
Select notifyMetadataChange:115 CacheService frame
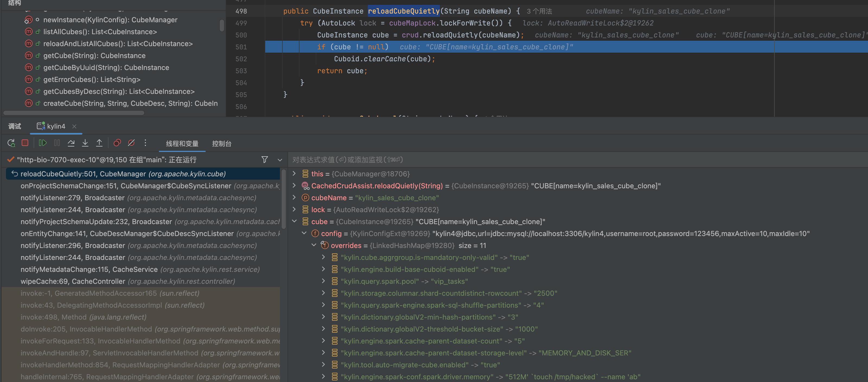[143, 269]
